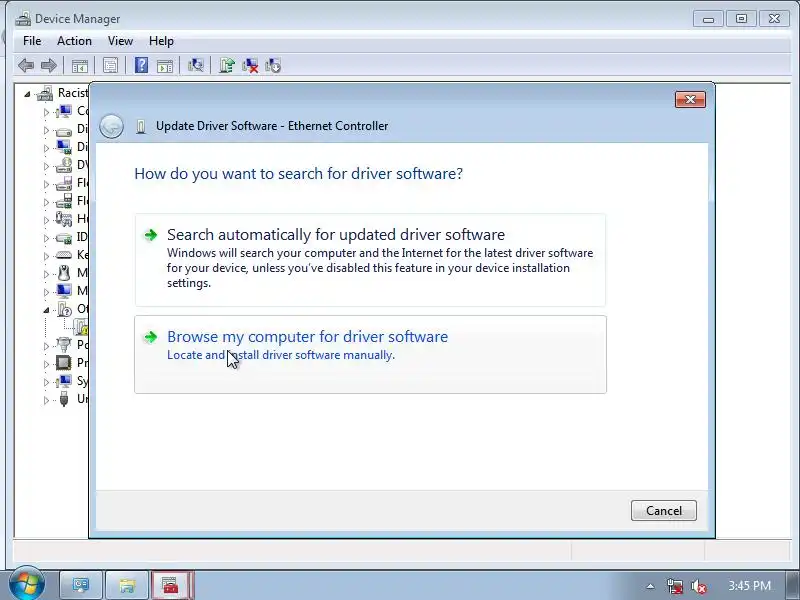Image resolution: width=800 pixels, height=600 pixels.
Task: Select the Other devices question-mark icon
Action: pos(65,309)
